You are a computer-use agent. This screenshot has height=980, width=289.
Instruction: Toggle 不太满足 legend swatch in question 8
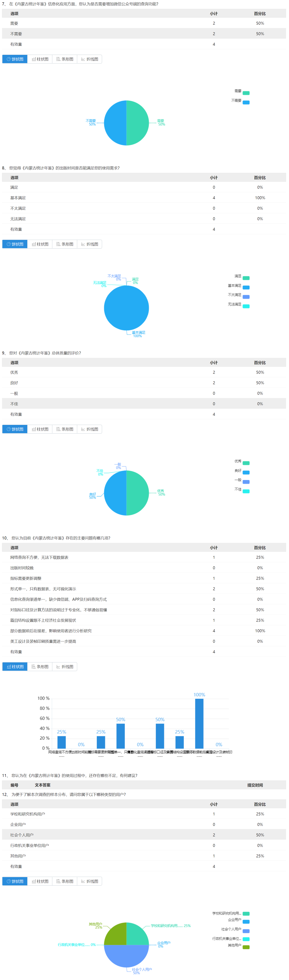click(x=246, y=297)
